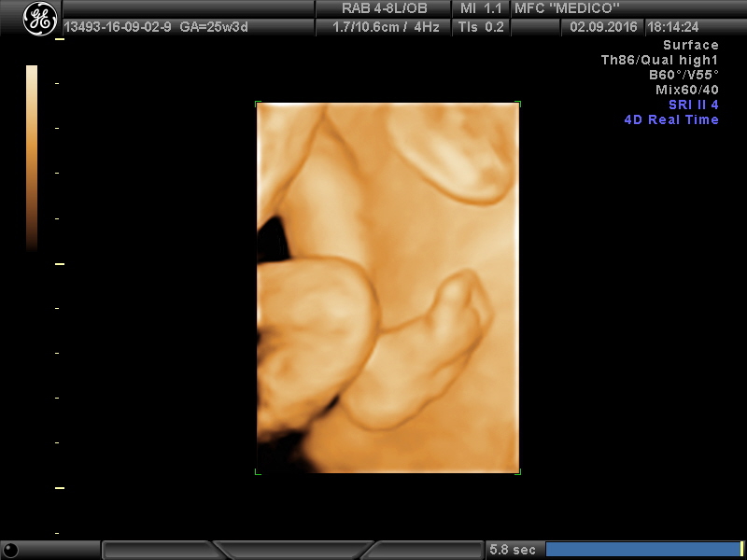Click the Surface render mode label
The height and width of the screenshot is (560, 747).
(x=691, y=45)
